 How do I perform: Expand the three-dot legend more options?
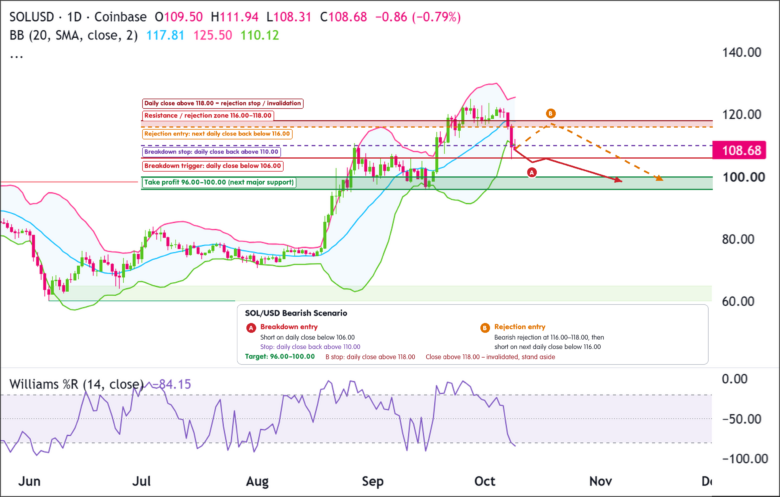(x=16, y=55)
